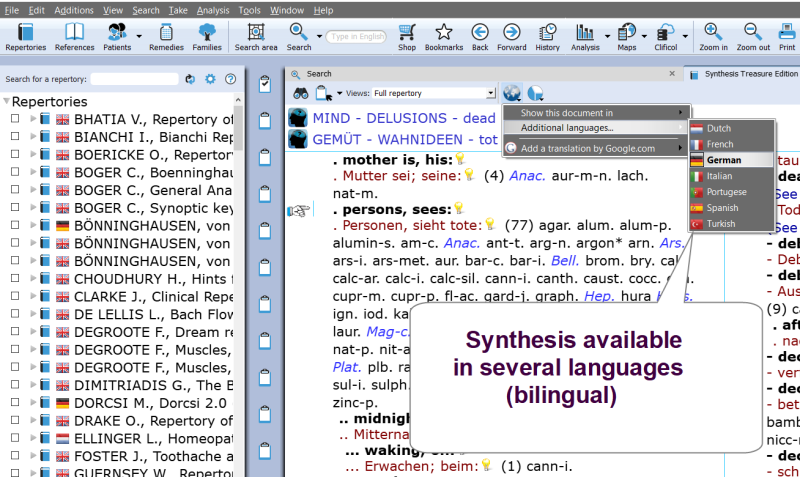
Task: Click the Search for a repertory field
Action: pyautogui.click(x=134, y=78)
